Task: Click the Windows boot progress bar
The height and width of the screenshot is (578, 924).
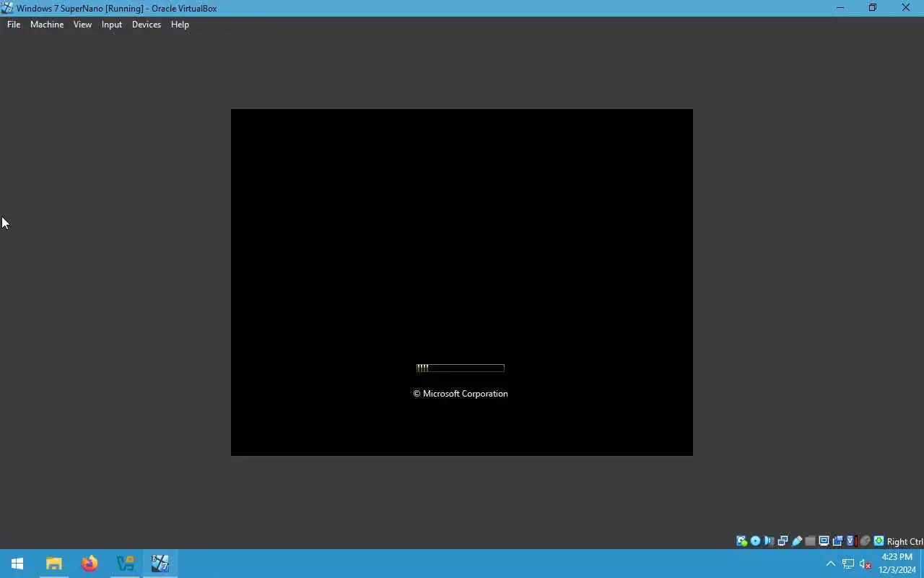Action: click(x=460, y=368)
